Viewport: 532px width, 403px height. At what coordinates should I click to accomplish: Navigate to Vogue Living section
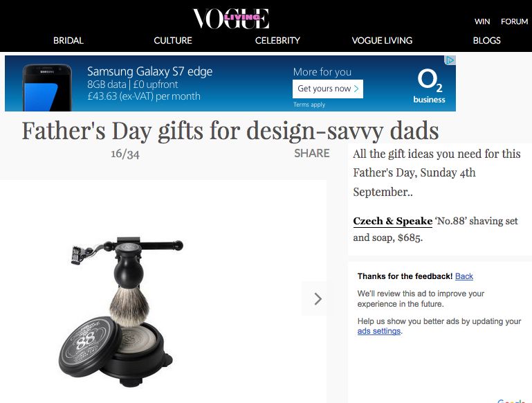click(382, 40)
